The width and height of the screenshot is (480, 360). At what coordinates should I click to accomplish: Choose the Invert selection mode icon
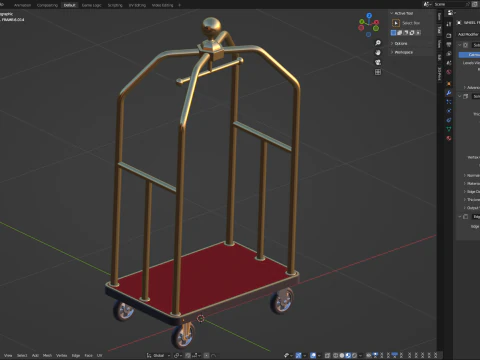[412, 33]
